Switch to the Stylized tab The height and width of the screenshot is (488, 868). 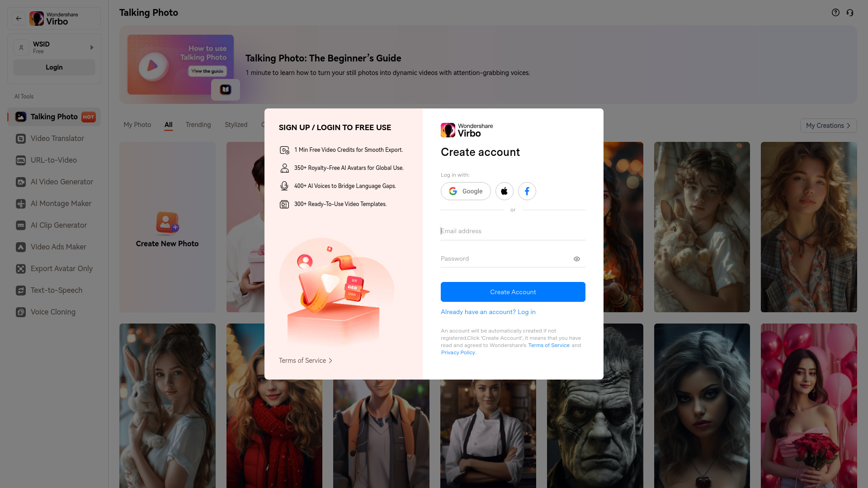[x=236, y=125]
